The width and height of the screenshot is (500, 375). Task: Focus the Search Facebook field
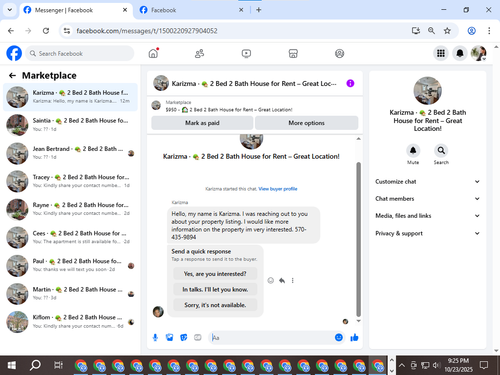click(80, 54)
